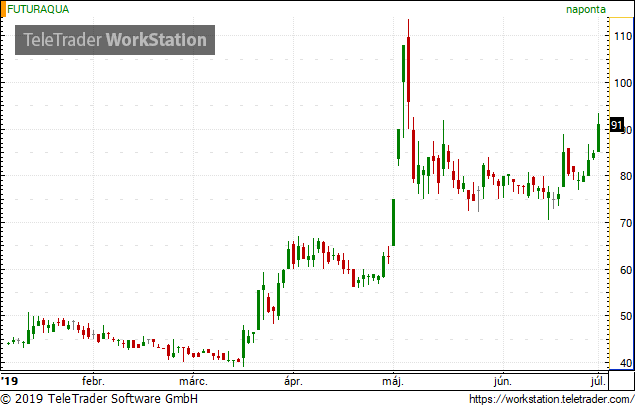Screen dimensions: 635x408
Task: Click the 'márc.' date axis label
Action: pos(193,381)
